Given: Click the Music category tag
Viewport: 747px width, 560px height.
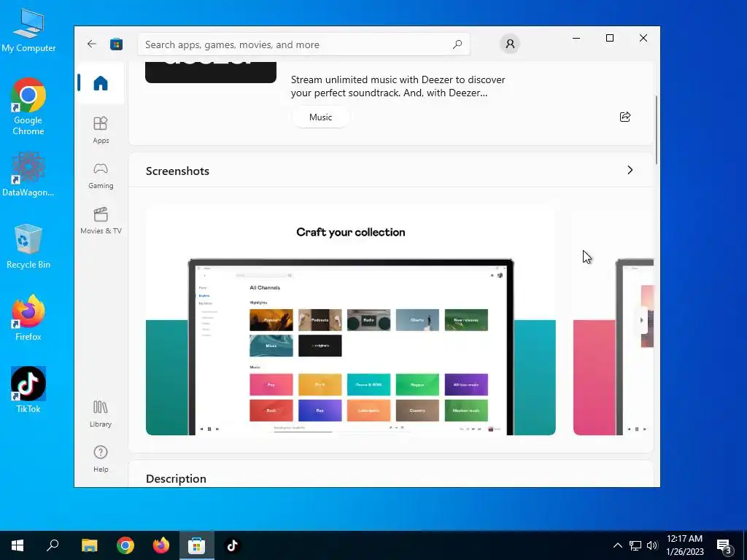Looking at the screenshot, I should 321,117.
